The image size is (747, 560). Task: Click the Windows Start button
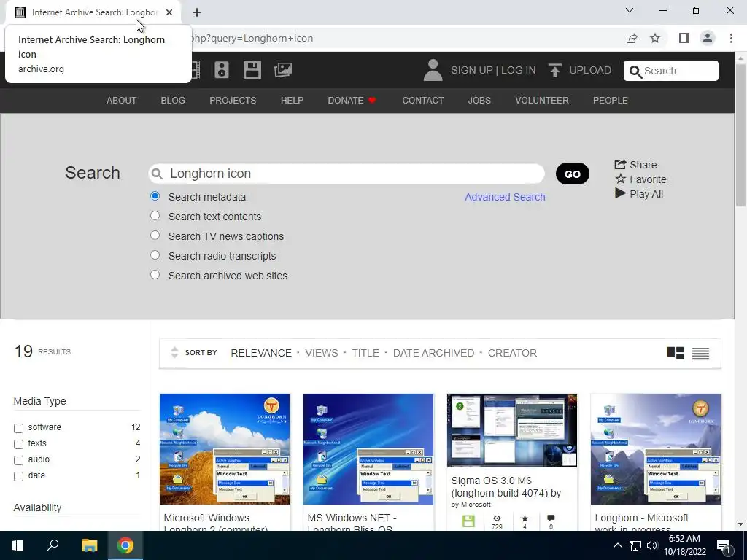click(x=18, y=545)
